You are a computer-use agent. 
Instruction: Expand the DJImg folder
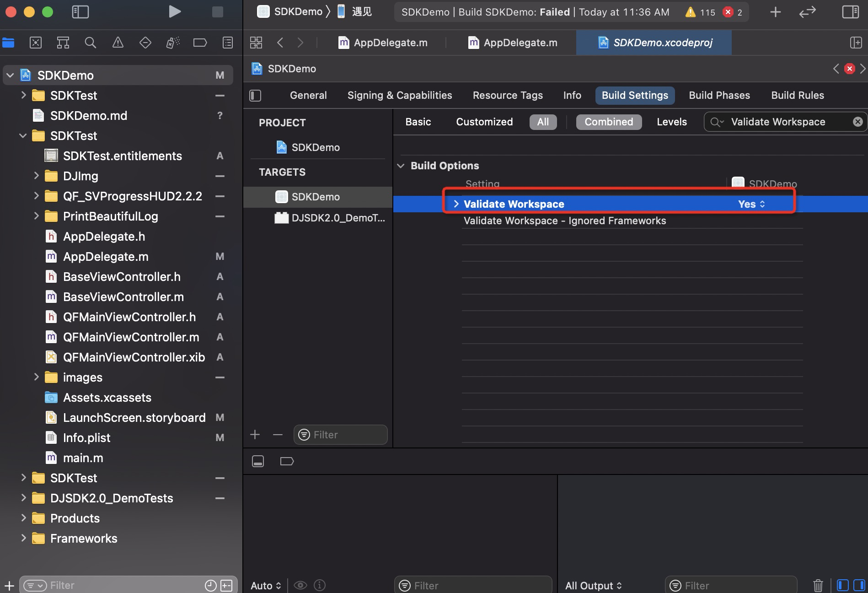pos(36,176)
